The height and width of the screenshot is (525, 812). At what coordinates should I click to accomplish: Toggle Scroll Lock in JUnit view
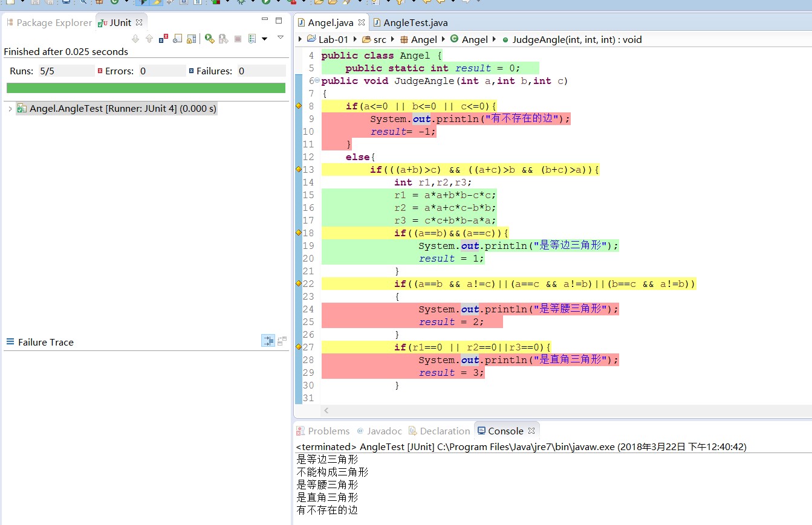click(192, 39)
